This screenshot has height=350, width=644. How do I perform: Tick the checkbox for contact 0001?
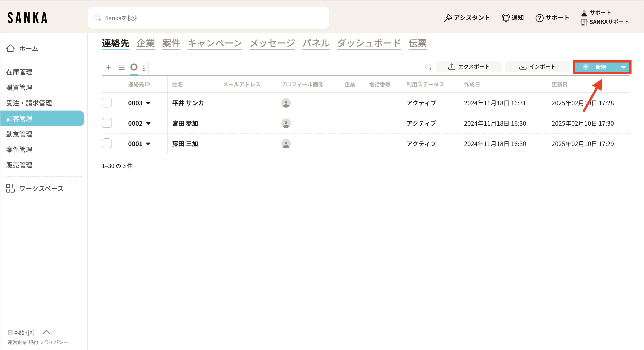[107, 143]
